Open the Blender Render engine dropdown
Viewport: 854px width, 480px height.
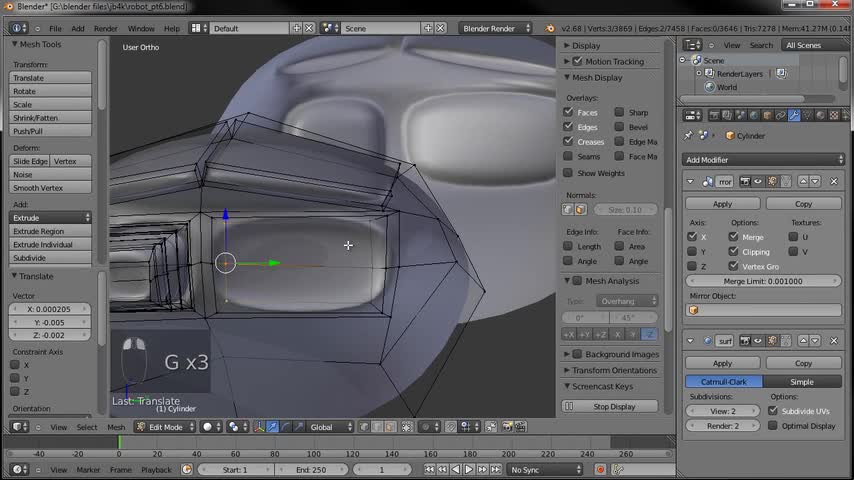pyautogui.click(x=496, y=28)
